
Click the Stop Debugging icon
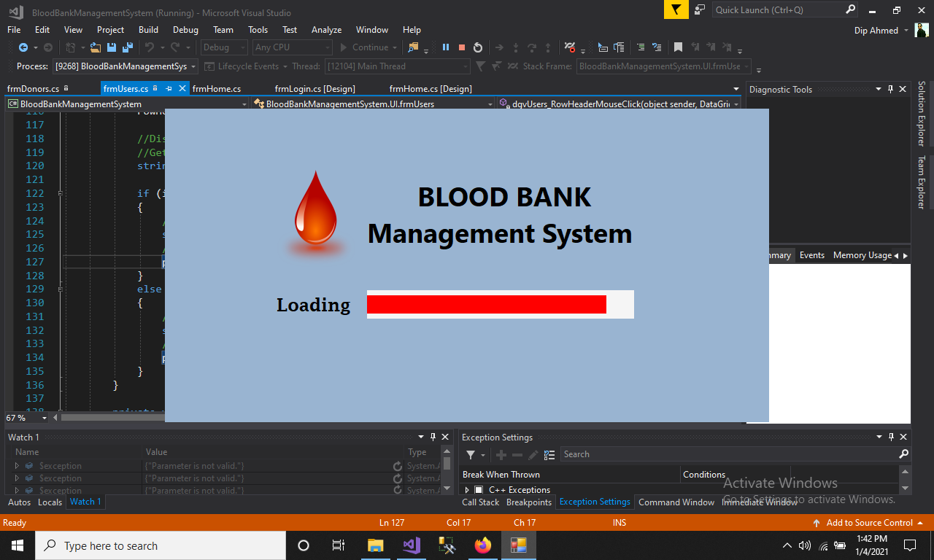(461, 47)
